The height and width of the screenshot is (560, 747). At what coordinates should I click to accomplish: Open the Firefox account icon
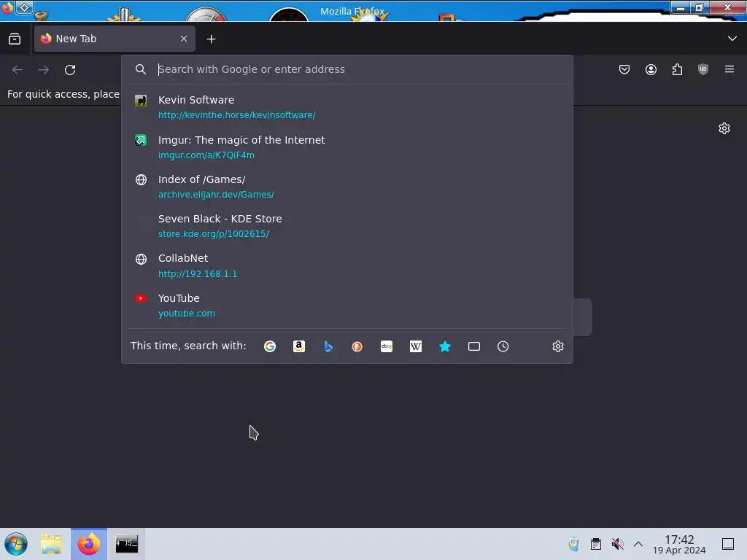tap(651, 69)
